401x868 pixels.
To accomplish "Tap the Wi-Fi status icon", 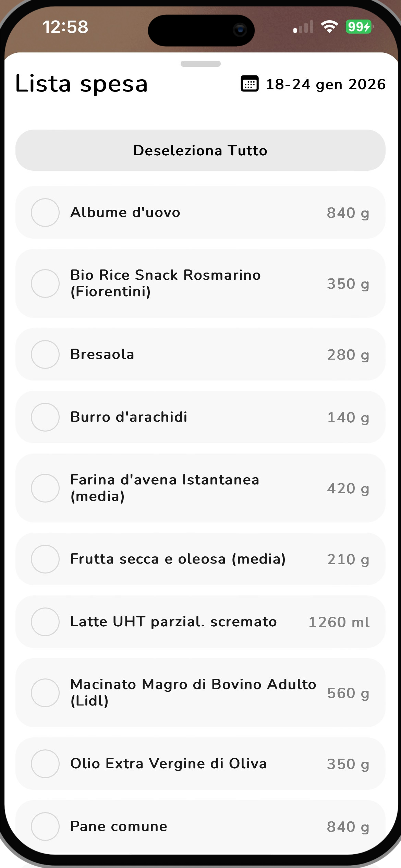I will [329, 27].
